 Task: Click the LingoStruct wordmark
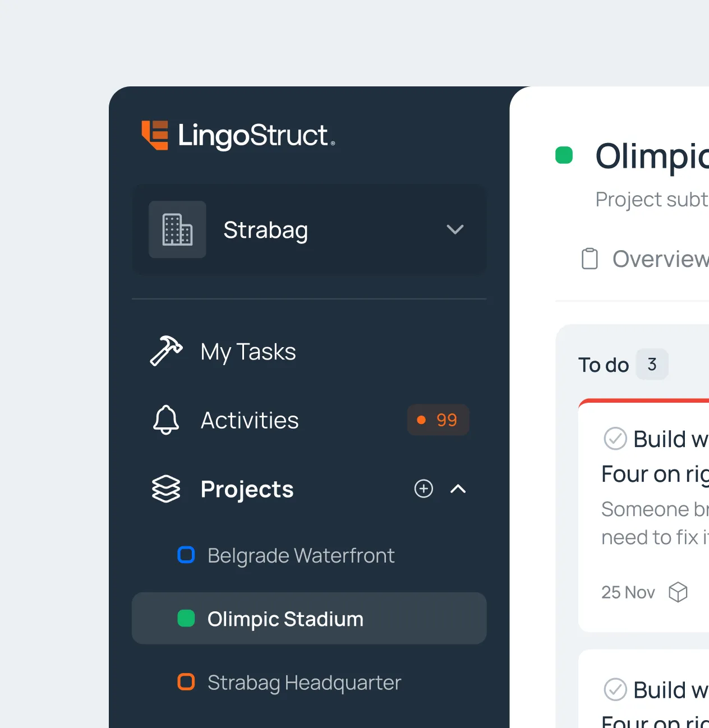tap(256, 136)
